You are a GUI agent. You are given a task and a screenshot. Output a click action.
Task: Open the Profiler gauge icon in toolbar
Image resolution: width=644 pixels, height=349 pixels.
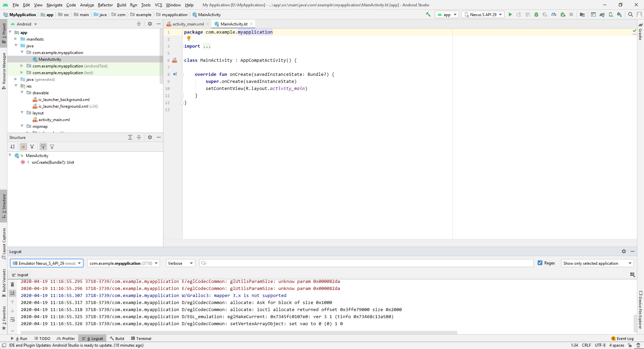[554, 15]
